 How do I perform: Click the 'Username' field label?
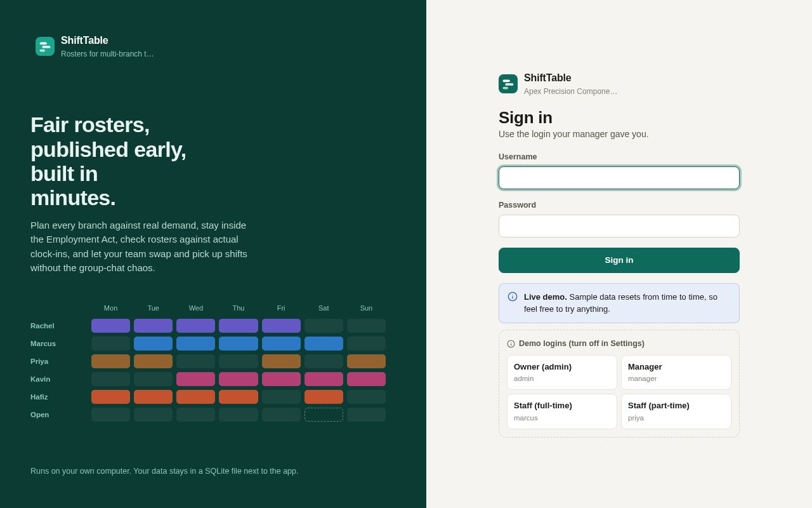518,157
